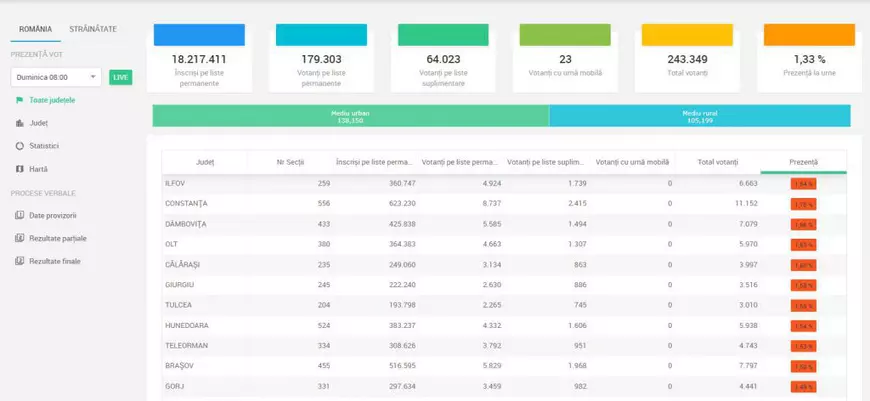Click the Rezultate finale document icon

point(19,261)
